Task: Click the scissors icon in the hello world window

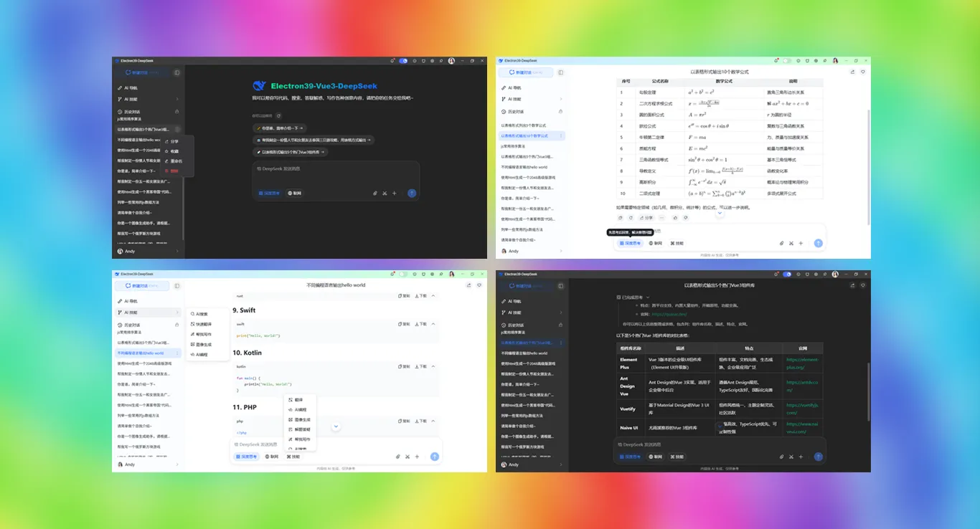Action: tap(407, 456)
